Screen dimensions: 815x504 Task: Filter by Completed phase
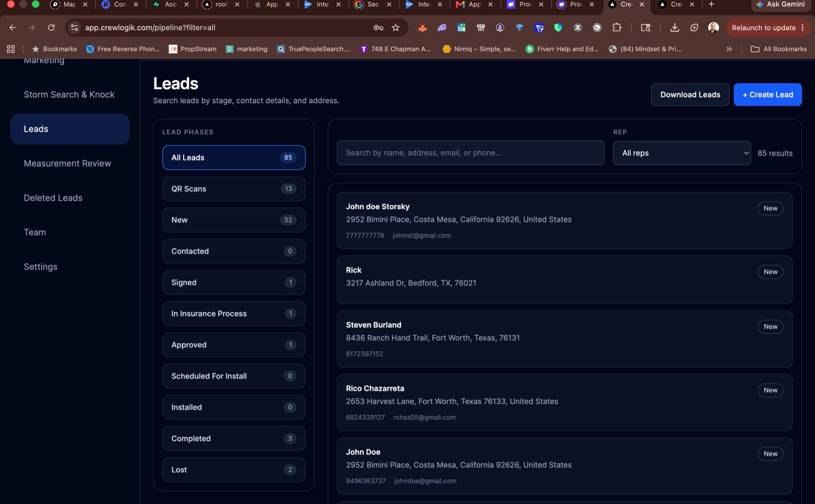tap(234, 438)
